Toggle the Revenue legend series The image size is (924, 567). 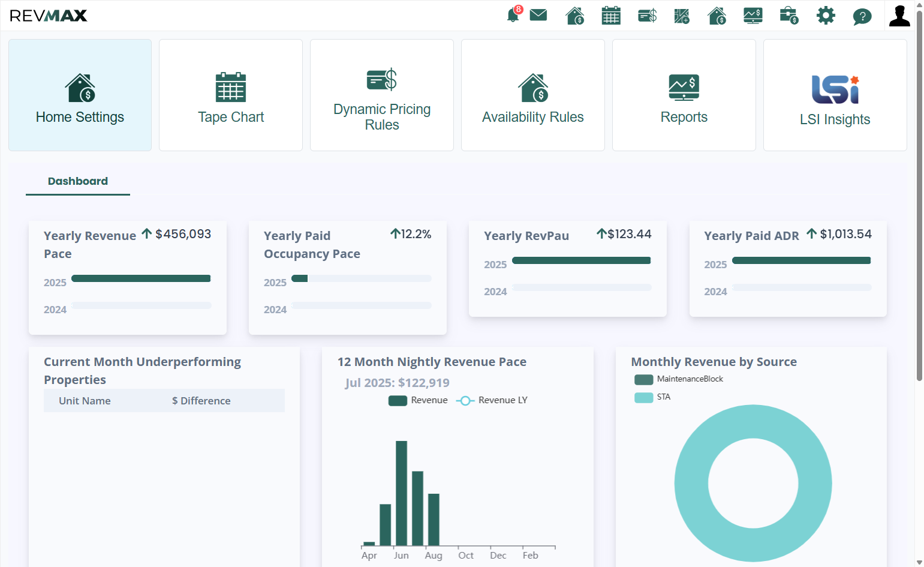[x=418, y=400]
